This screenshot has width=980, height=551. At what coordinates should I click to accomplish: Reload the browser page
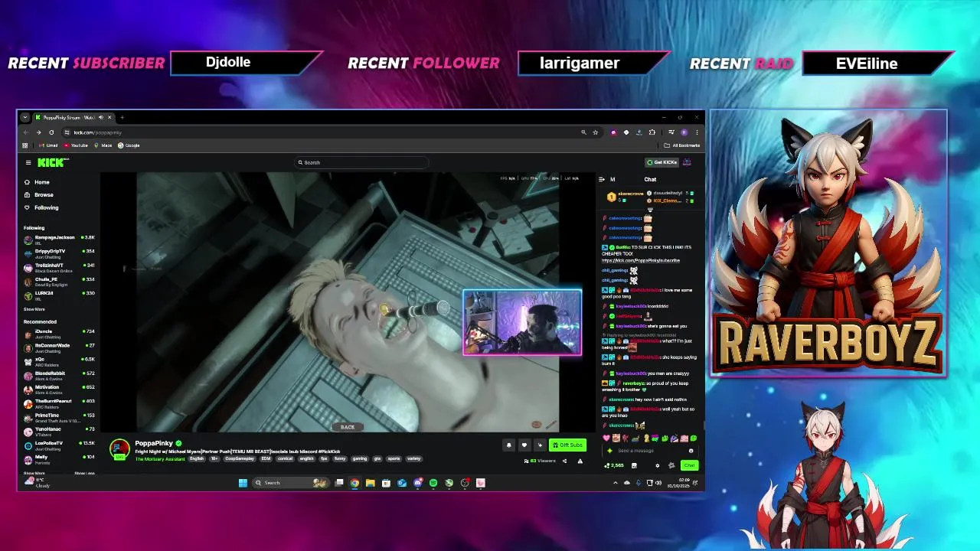point(51,132)
